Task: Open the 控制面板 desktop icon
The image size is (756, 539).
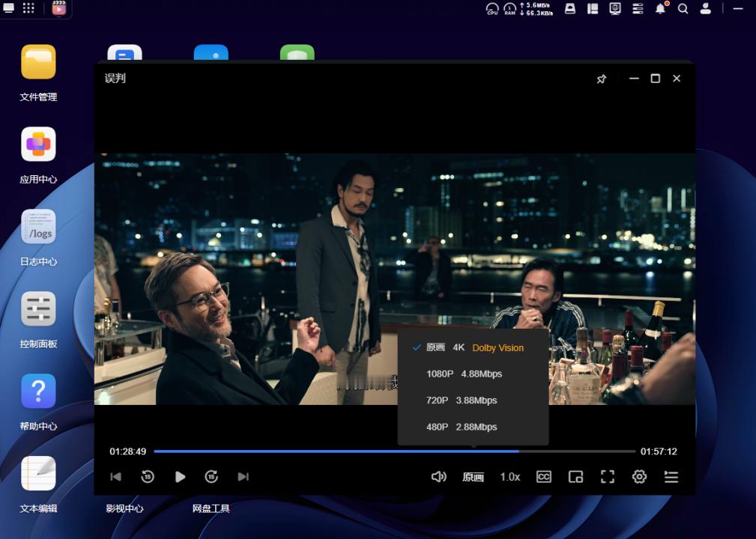Action: 38,308
